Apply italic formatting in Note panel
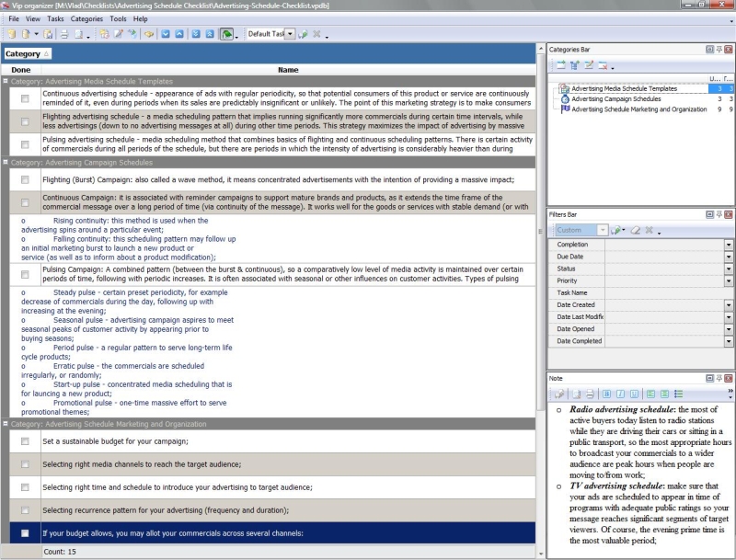This screenshot has width=736, height=560. (621, 394)
